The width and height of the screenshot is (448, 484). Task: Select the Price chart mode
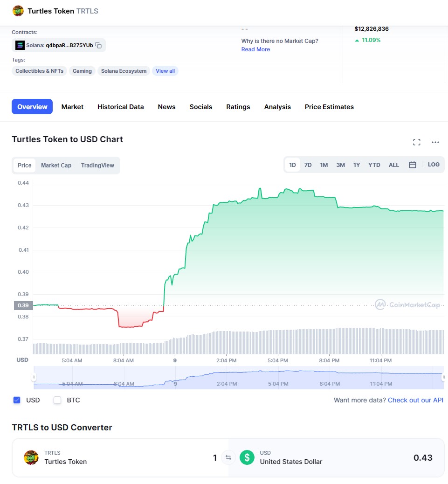point(24,166)
